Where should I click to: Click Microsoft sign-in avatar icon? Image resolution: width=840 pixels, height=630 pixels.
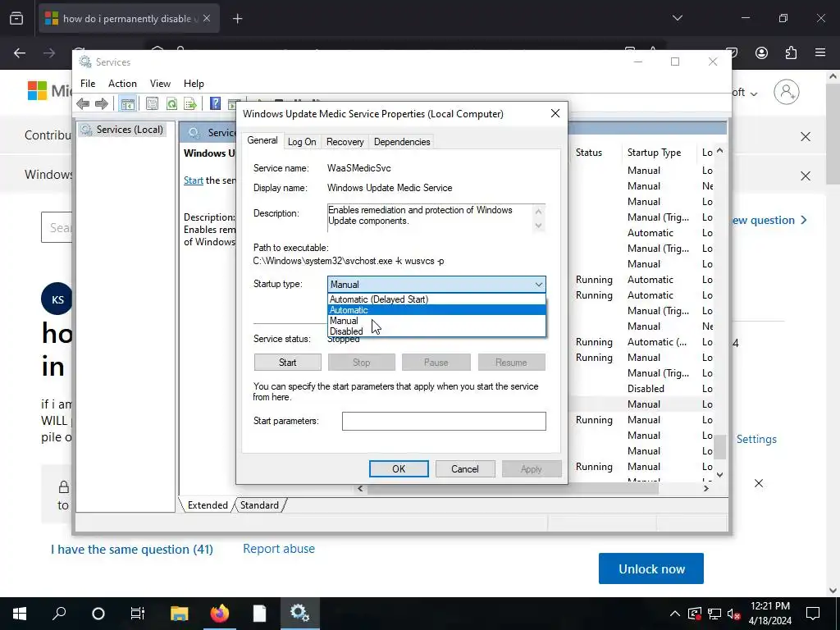coord(787,92)
